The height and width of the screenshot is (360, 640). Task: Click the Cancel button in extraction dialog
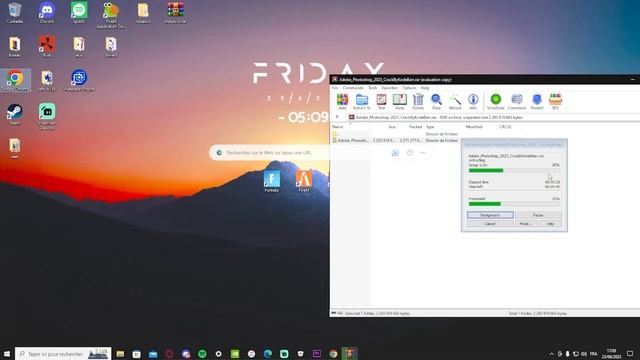tap(490, 224)
